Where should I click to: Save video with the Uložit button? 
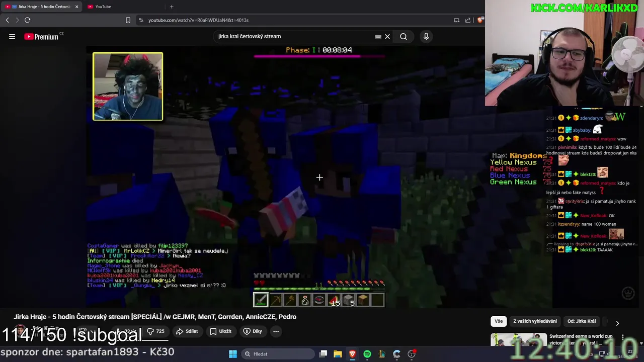(221, 331)
